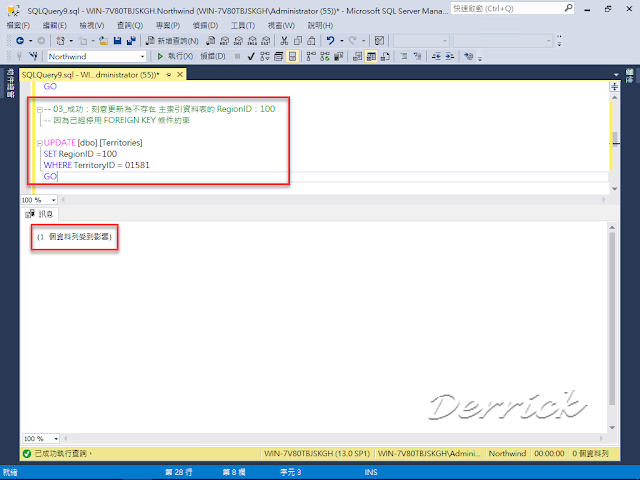
Task: Click the quick launch magnifier icon
Action: pos(568,8)
